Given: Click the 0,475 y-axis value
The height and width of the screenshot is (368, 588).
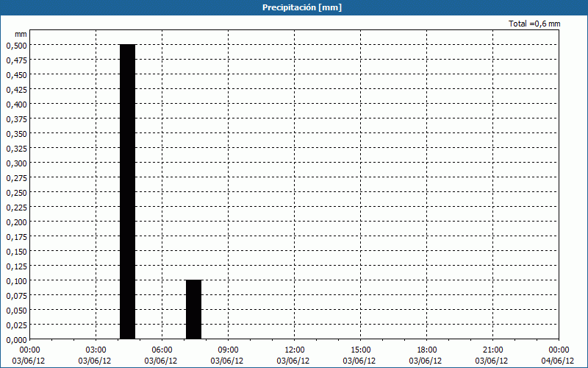Looking at the screenshot, I should 17,60.
